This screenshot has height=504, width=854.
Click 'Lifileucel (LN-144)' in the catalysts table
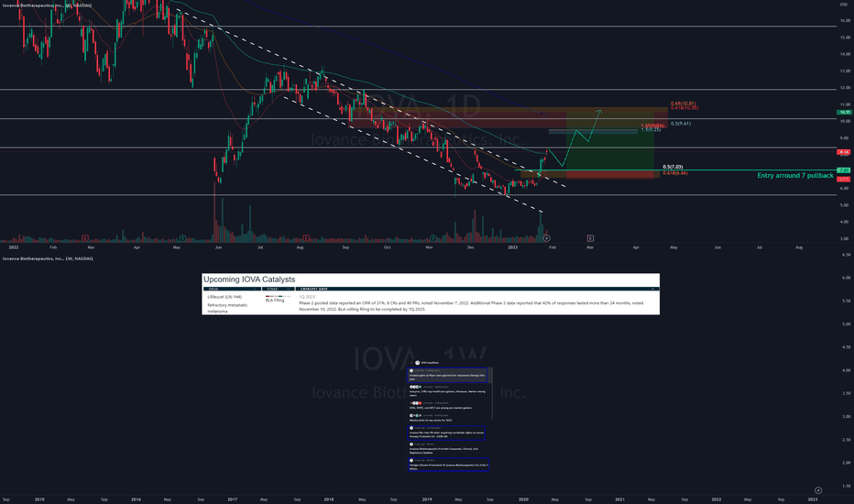(224, 297)
